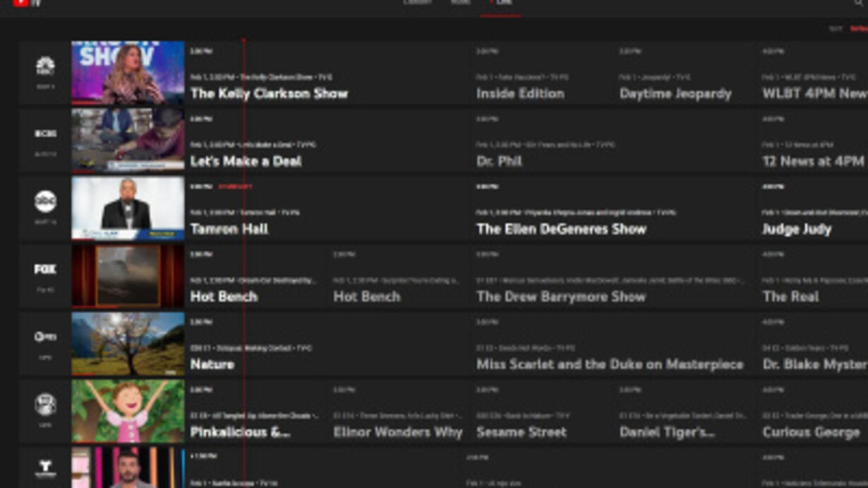This screenshot has width=868, height=488.
Task: Select the PBS channel logo
Action: [x=45, y=338]
